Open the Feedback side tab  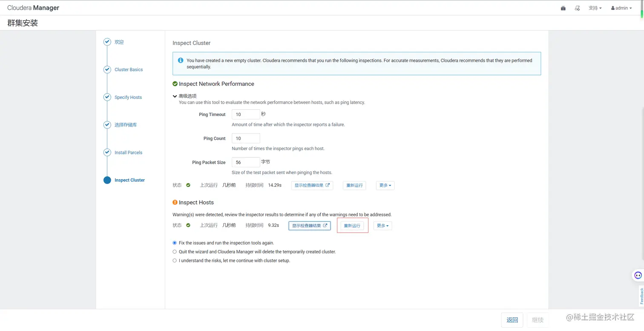coord(641,296)
